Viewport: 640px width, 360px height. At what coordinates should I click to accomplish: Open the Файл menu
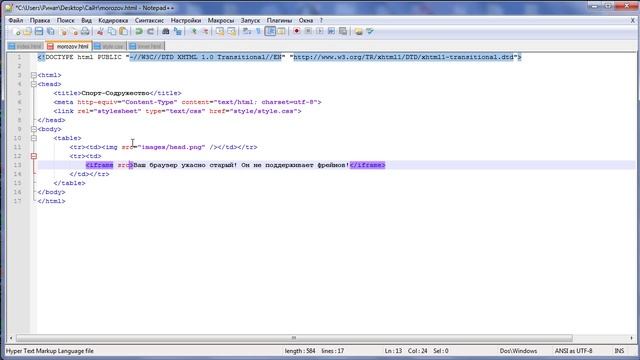coord(16,20)
